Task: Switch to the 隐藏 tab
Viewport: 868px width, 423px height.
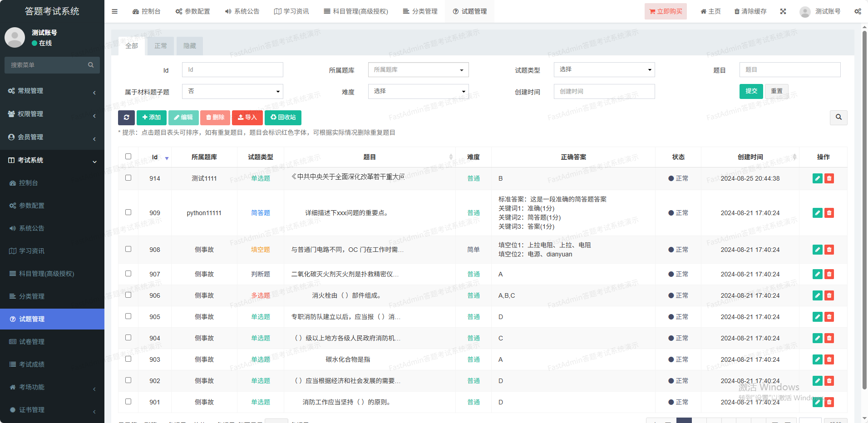Action: [190, 46]
